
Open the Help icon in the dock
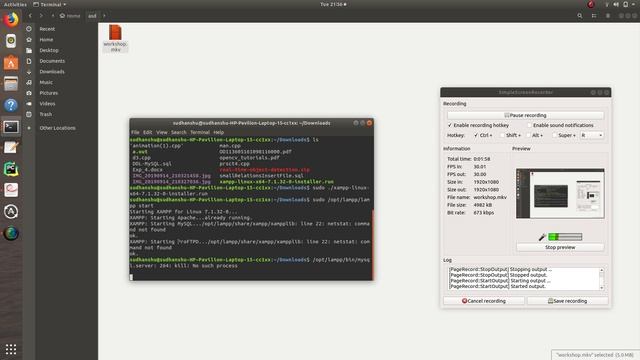click(x=11, y=105)
